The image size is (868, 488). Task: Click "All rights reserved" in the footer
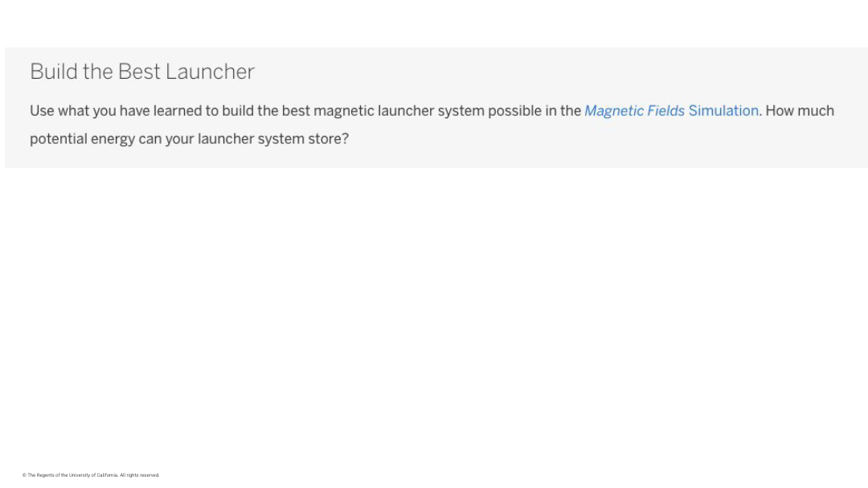[140, 475]
